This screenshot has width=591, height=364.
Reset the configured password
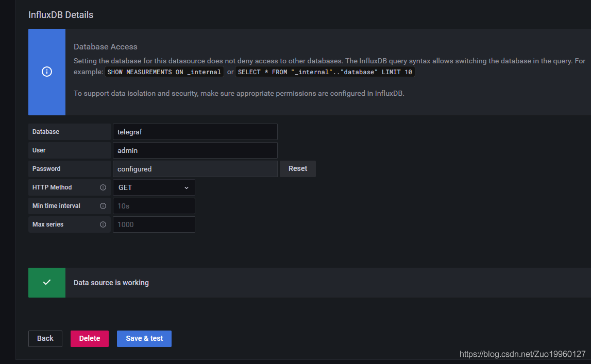coord(298,169)
